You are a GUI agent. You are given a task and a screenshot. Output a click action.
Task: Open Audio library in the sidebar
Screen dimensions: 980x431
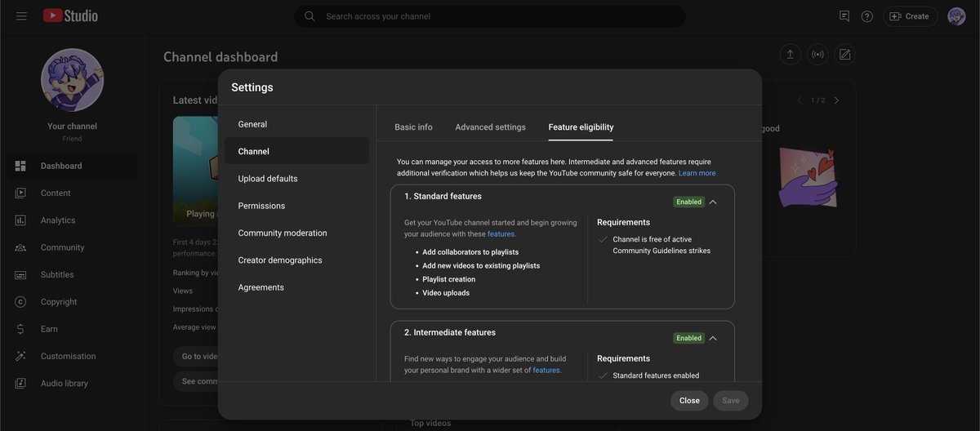[x=72, y=384]
